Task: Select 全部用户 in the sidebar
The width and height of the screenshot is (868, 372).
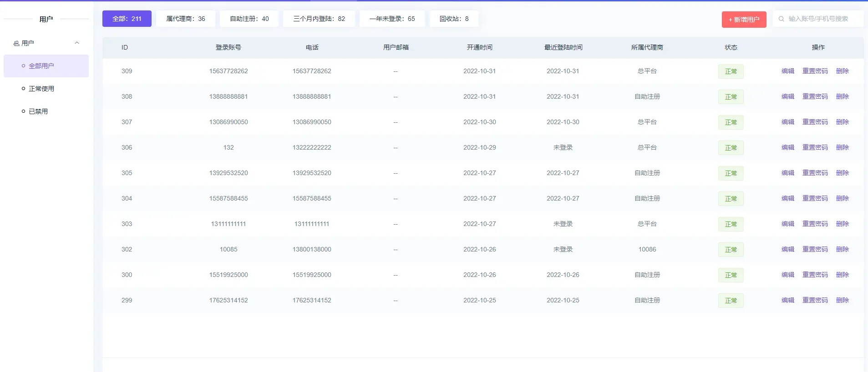Action: [x=41, y=66]
